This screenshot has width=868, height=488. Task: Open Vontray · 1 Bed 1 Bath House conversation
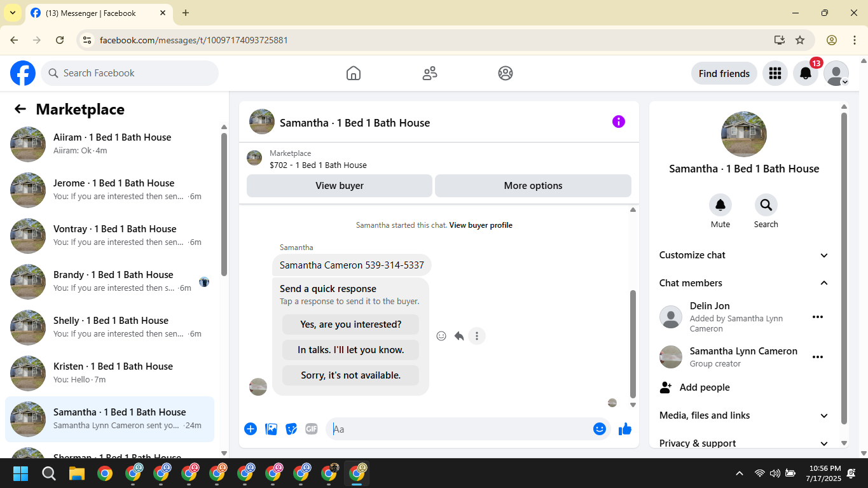click(109, 235)
